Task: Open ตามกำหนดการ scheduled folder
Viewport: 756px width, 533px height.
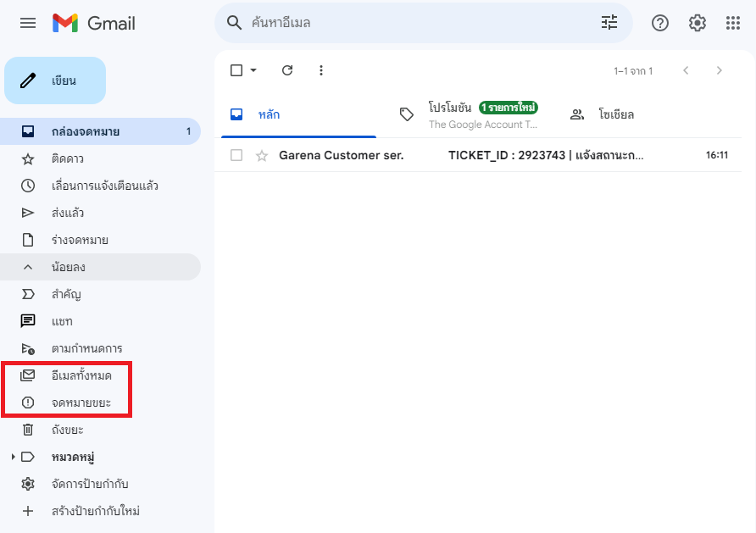Action: point(100,348)
